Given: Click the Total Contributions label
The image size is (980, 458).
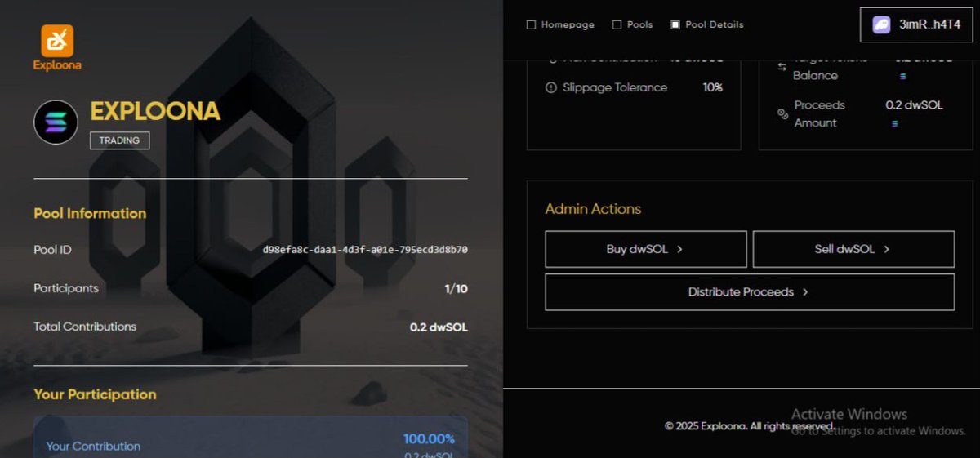Looking at the screenshot, I should click(85, 327).
